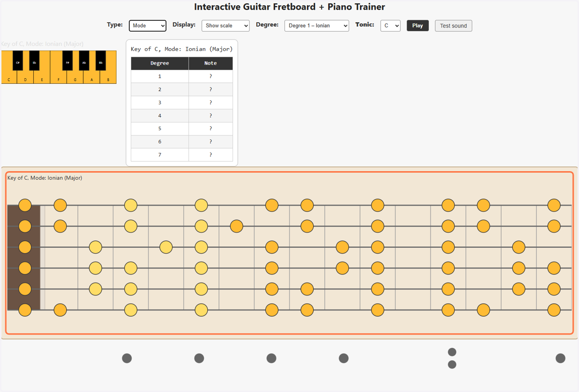Open the Tonic dropdown set to C
Viewport: 579px width, 392px height.
pos(390,26)
